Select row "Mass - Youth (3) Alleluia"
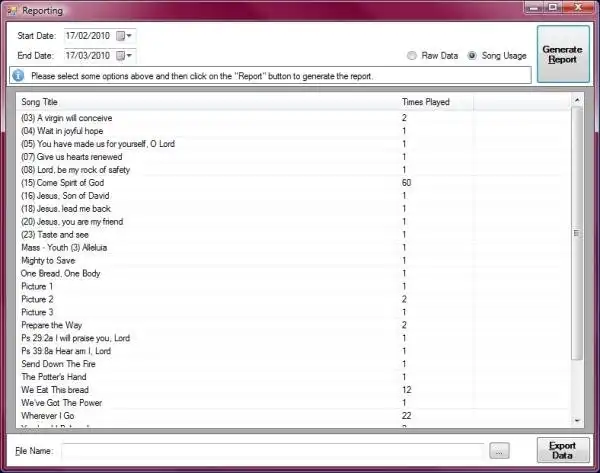Viewport: 600px width, 473px height. pos(293,248)
